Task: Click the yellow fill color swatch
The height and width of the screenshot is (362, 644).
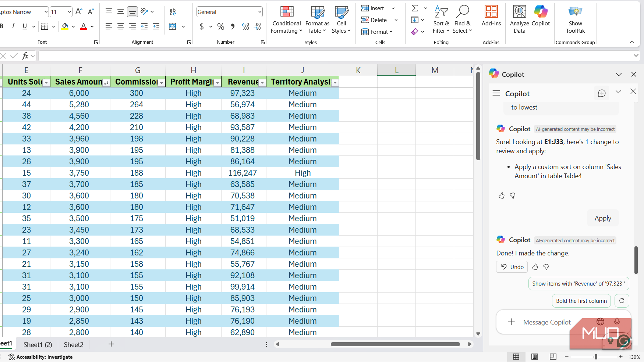Action: pos(65,26)
